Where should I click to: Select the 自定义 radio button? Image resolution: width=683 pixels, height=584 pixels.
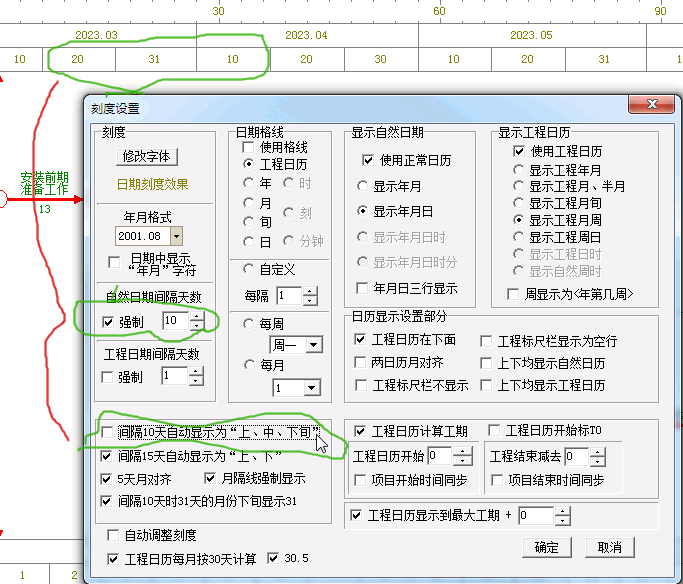248,269
